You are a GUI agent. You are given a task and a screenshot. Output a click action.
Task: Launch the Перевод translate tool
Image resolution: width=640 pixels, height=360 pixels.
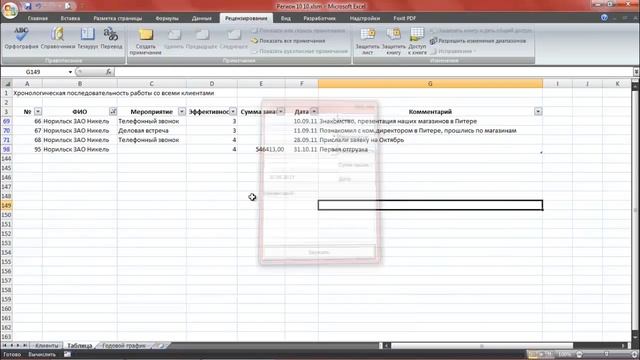(x=111, y=38)
